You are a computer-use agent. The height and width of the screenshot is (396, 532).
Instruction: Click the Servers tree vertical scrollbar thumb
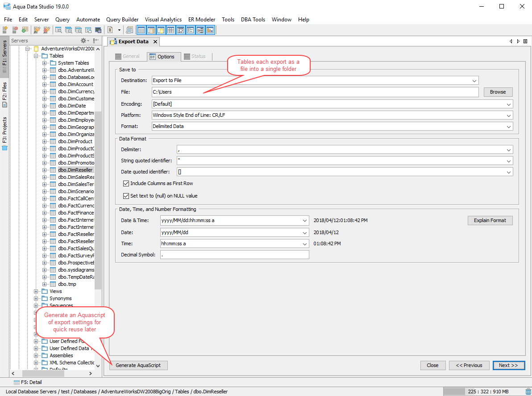pos(98,200)
